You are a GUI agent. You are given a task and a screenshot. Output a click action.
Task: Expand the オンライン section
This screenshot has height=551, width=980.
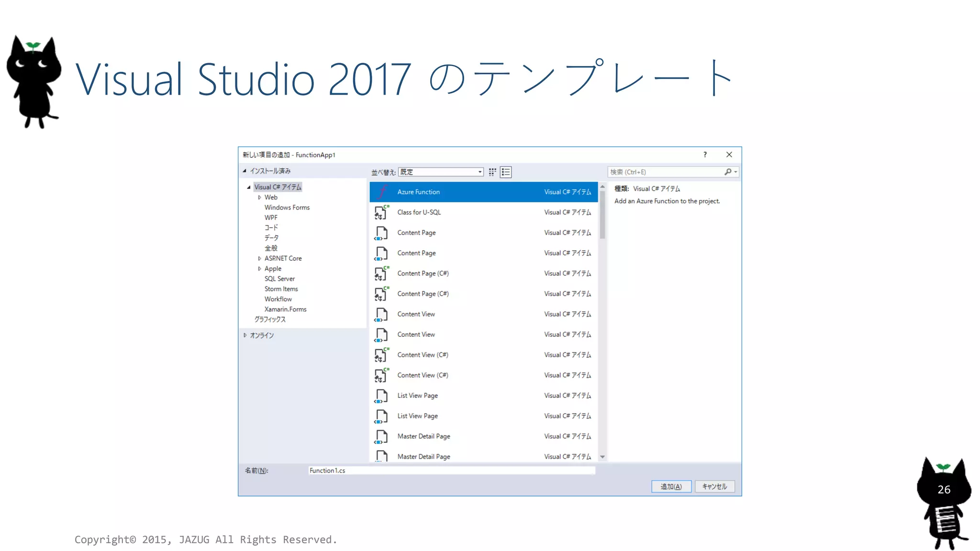pos(245,335)
